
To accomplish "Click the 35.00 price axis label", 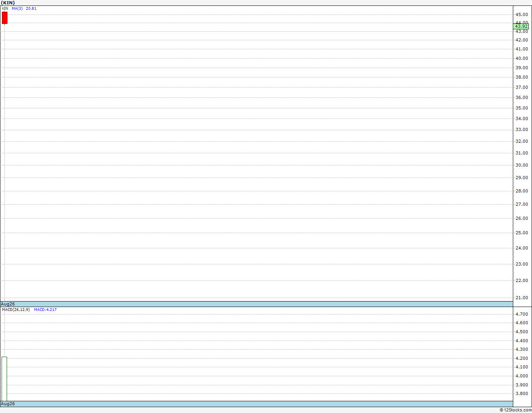I will tap(522, 108).
